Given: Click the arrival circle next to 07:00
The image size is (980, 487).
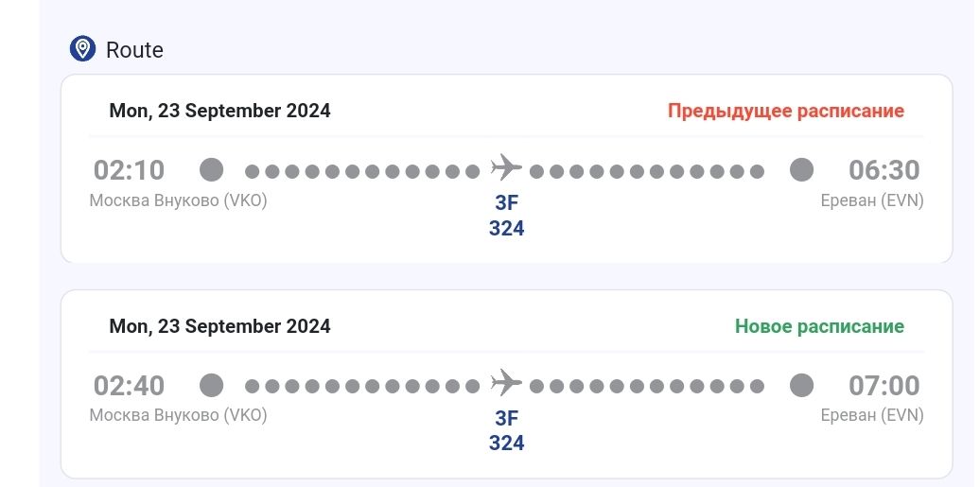Looking at the screenshot, I should pyautogui.click(x=801, y=385).
